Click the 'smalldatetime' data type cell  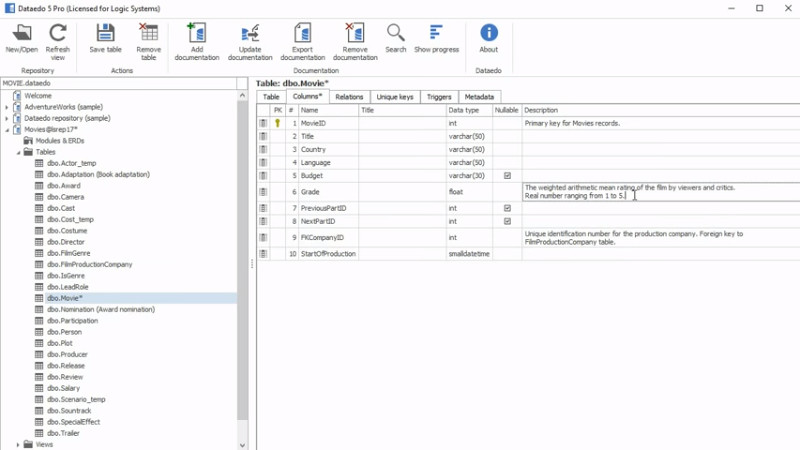click(469, 254)
